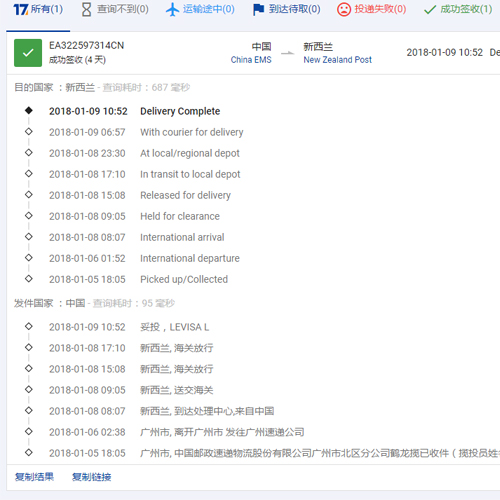The image size is (500, 500).
Task: Click the airplane in-transit icon
Action: [x=172, y=9]
